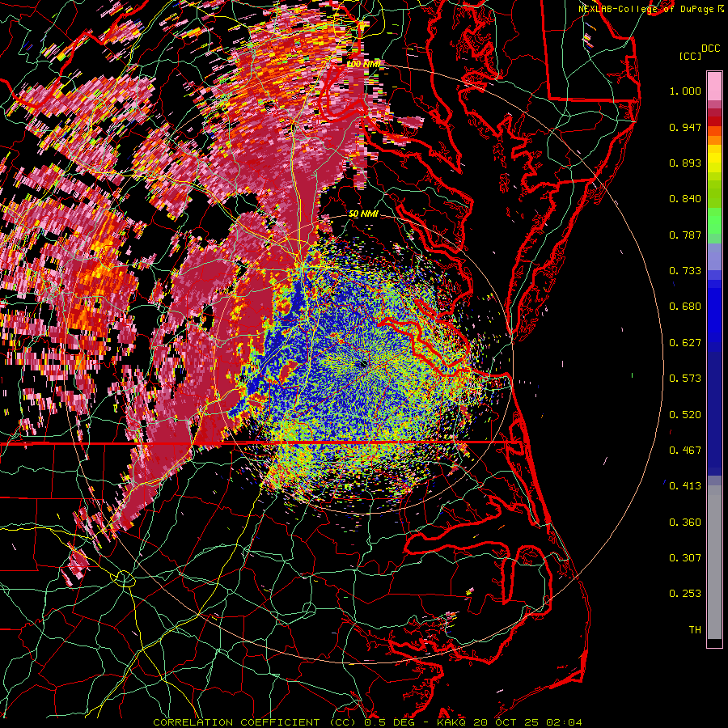Image resolution: width=728 pixels, height=728 pixels.
Task: Select the 0.307 scale value
Action: click(x=685, y=558)
